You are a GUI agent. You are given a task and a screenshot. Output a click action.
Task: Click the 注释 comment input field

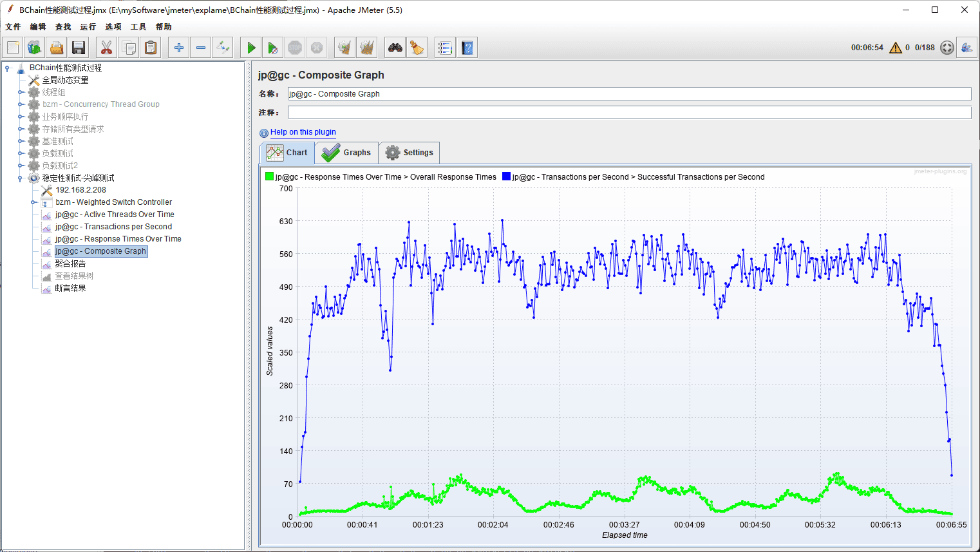(x=628, y=113)
